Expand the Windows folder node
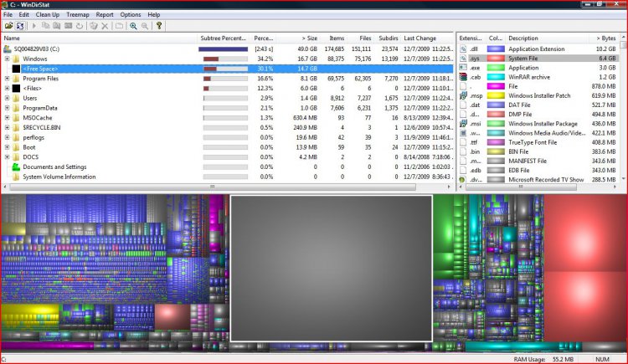The image size is (628, 364). pos(7,59)
